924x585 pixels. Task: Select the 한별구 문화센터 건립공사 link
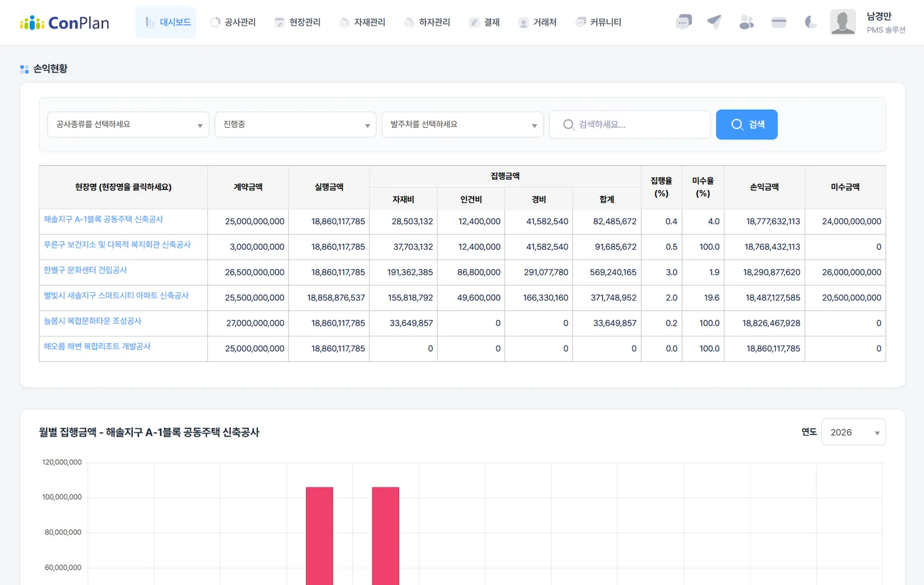[85, 270]
